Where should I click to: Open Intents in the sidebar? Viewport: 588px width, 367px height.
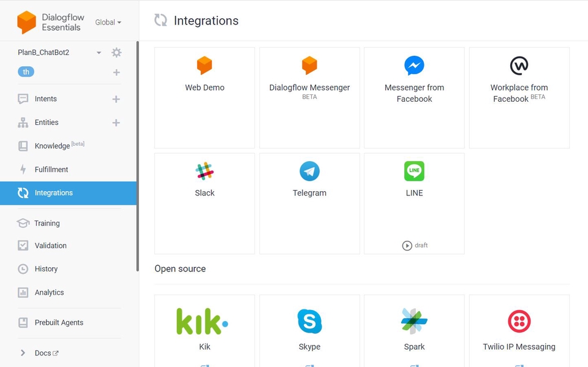tap(46, 99)
